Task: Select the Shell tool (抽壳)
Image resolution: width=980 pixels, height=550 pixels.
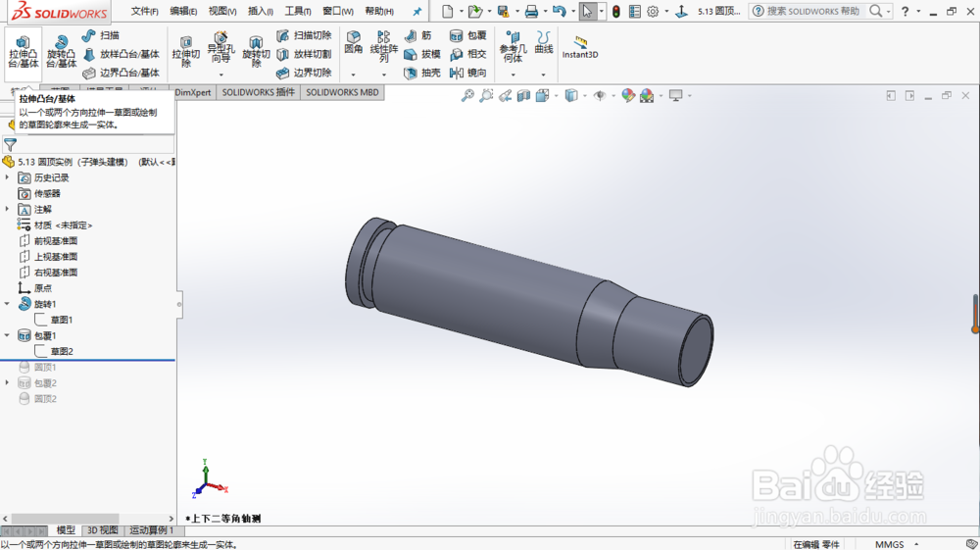Action: (422, 74)
